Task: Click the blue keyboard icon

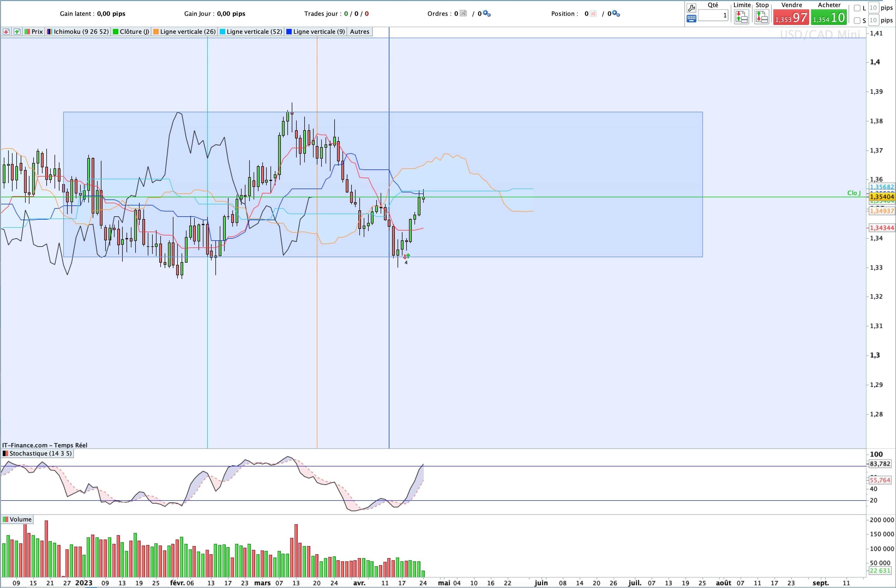Action: coord(691,19)
